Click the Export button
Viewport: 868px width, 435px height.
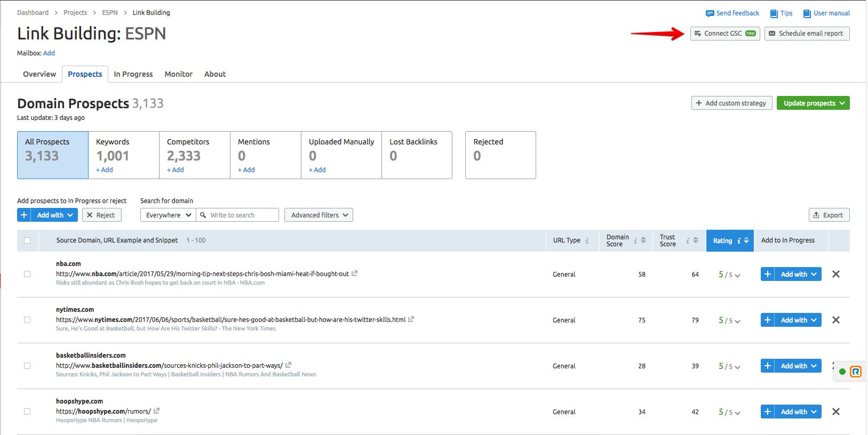[829, 215]
